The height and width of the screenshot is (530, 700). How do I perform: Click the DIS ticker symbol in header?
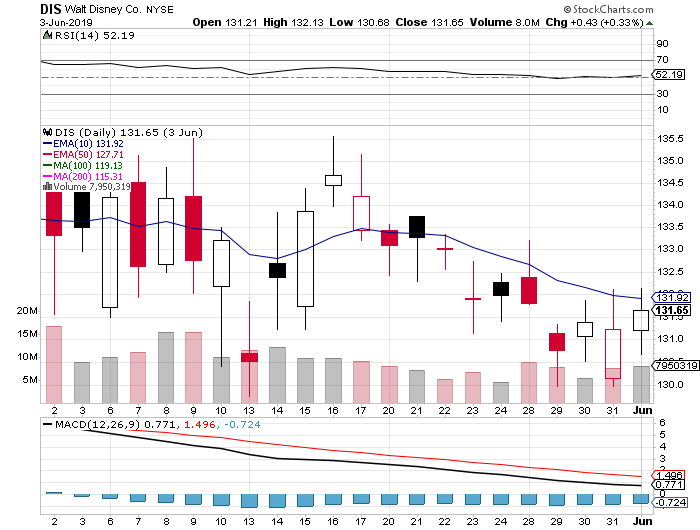[x=50, y=9]
